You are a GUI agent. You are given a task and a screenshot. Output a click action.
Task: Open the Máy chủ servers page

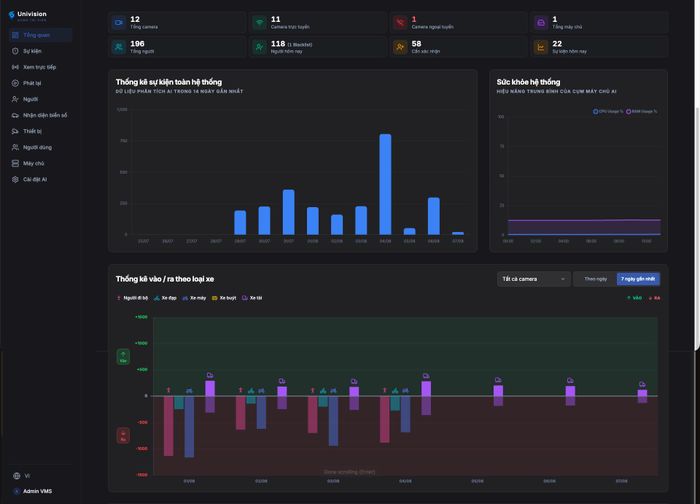(x=40, y=163)
